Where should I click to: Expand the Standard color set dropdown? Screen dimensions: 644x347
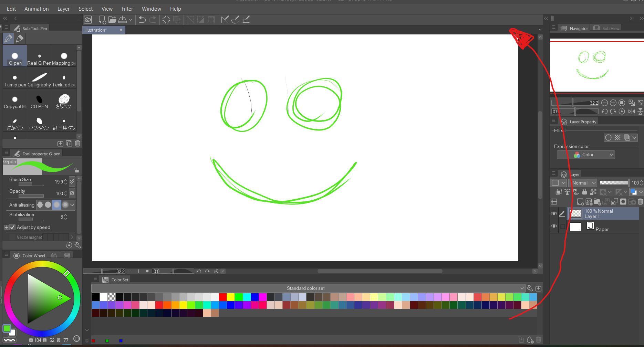tap(522, 288)
